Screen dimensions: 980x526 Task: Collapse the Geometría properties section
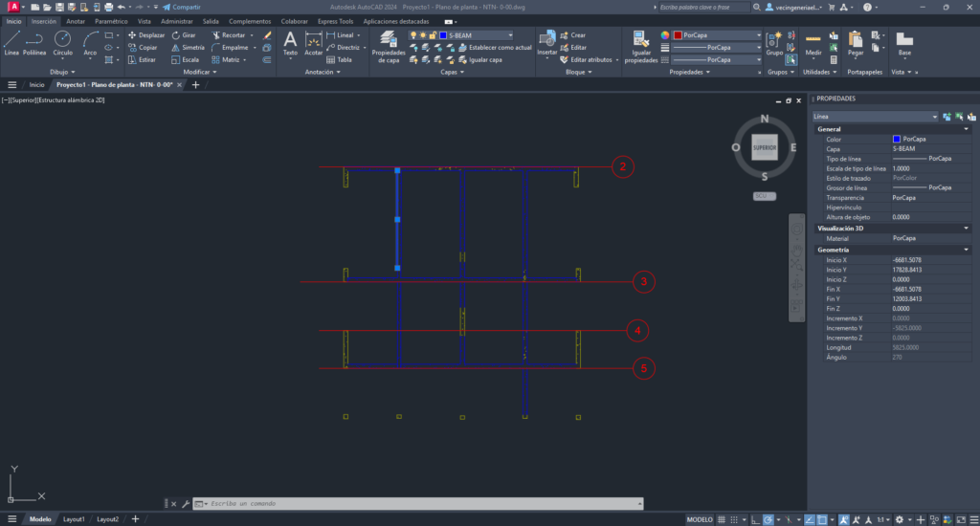tap(966, 250)
